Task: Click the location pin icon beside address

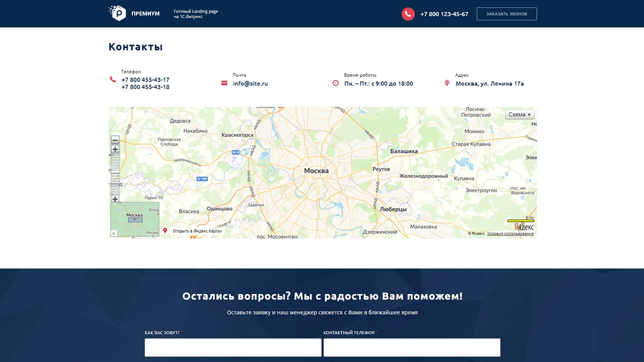Action: click(447, 83)
